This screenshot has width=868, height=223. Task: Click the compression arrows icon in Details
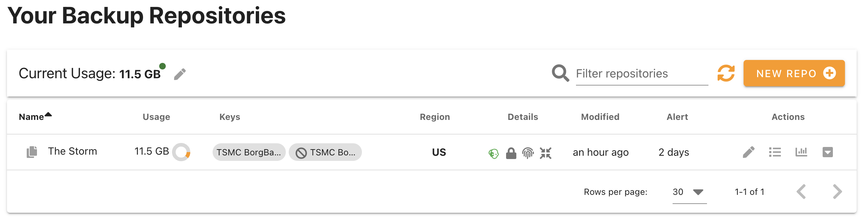pyautogui.click(x=545, y=153)
